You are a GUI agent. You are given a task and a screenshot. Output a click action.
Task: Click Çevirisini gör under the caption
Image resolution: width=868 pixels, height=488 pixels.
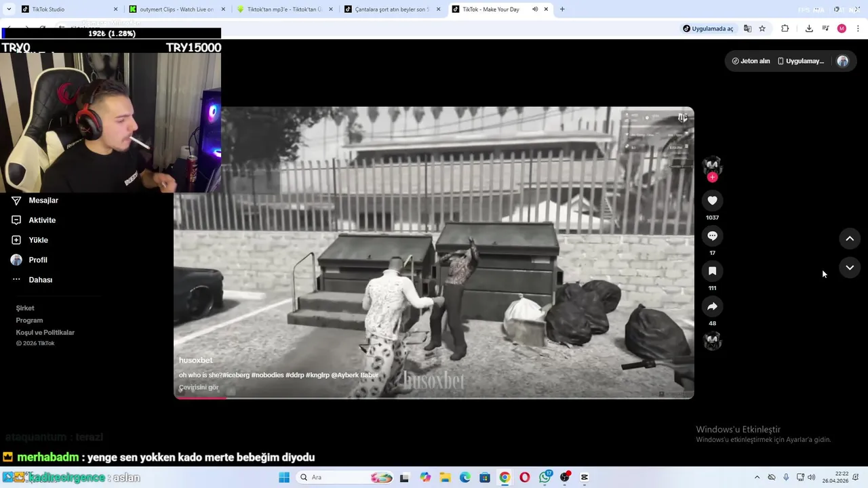[x=199, y=388]
